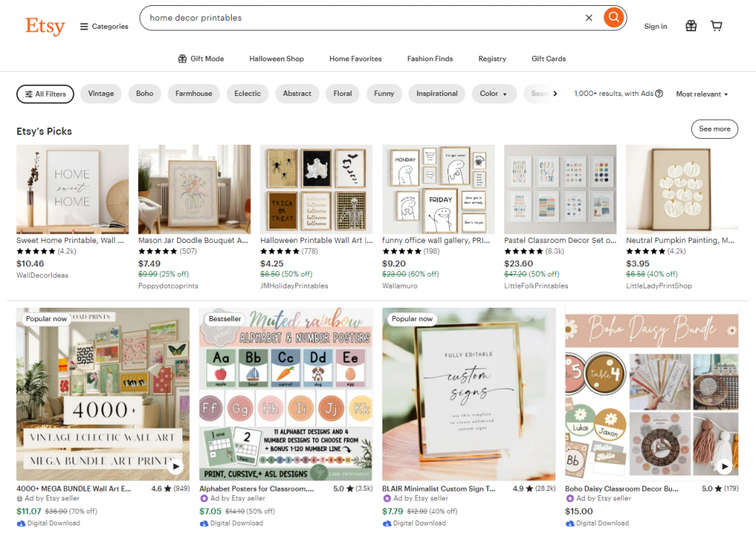Viewport: 756px width, 533px height.
Task: Open the Most relevant sort dropdown
Action: tap(701, 94)
